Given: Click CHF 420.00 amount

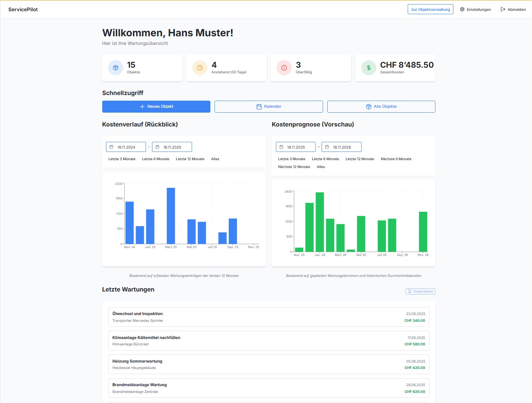Looking at the screenshot, I should point(415,368).
